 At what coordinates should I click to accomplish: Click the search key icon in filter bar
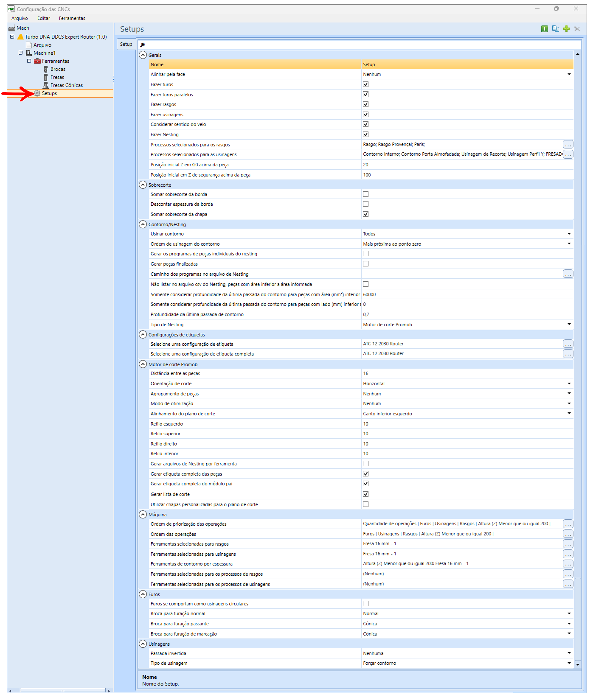(143, 45)
